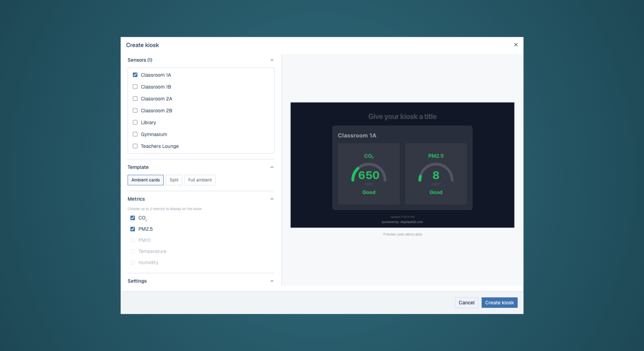The image size is (644, 351).
Task: Close the Create kiosk dialog
Action: coord(516,45)
